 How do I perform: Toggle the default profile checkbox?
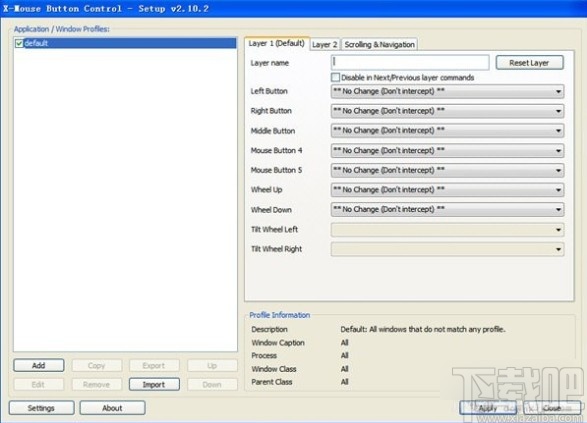pos(19,43)
